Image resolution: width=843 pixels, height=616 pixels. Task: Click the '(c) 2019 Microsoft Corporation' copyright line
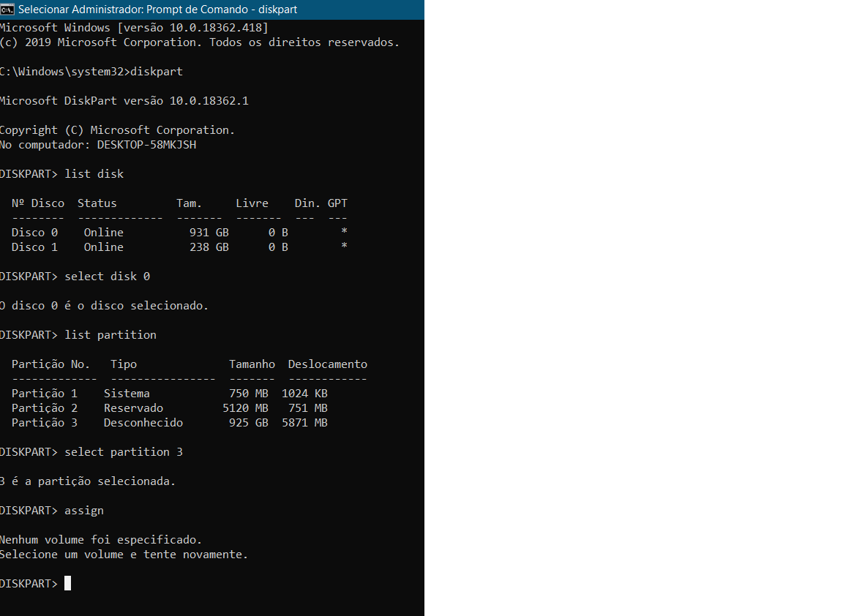(200, 42)
